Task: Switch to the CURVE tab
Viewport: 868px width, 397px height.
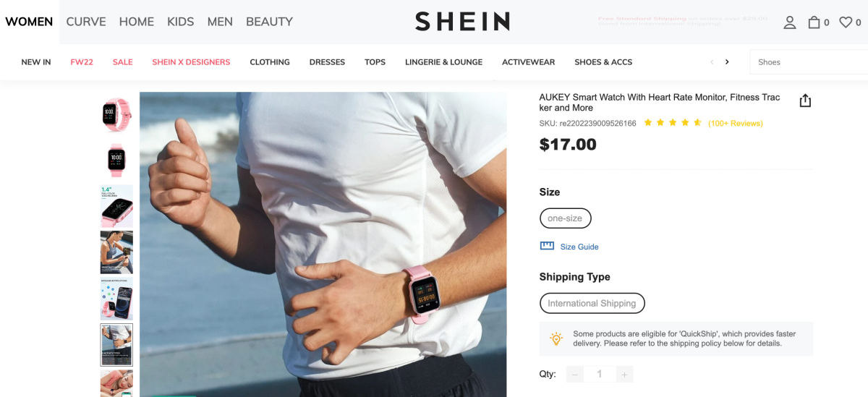Action: pyautogui.click(x=86, y=22)
